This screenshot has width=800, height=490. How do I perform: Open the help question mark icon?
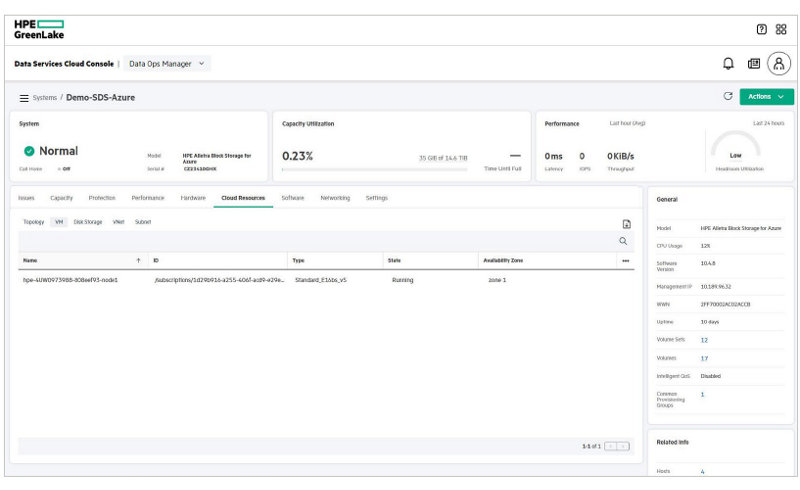click(761, 29)
